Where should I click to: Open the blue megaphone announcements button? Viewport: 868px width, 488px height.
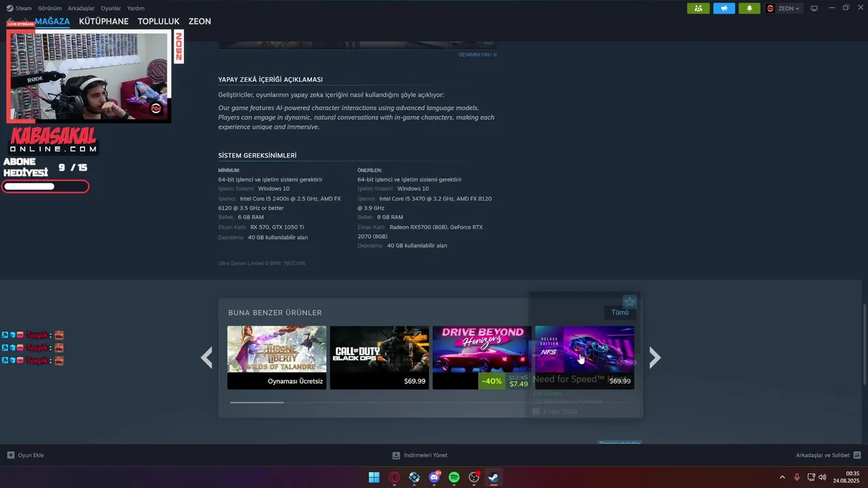coord(724,8)
